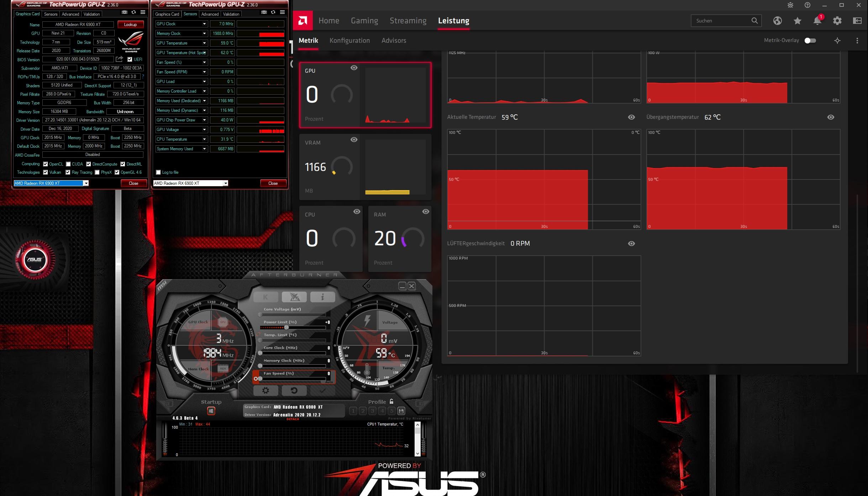Click the profile lock icon in Afterburner
The width and height of the screenshot is (868, 496).
tap(391, 401)
